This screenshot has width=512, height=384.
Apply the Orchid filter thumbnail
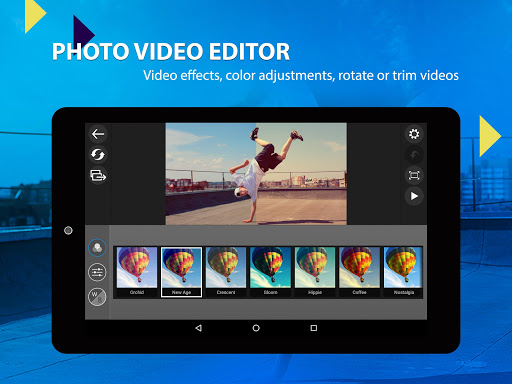(x=137, y=271)
